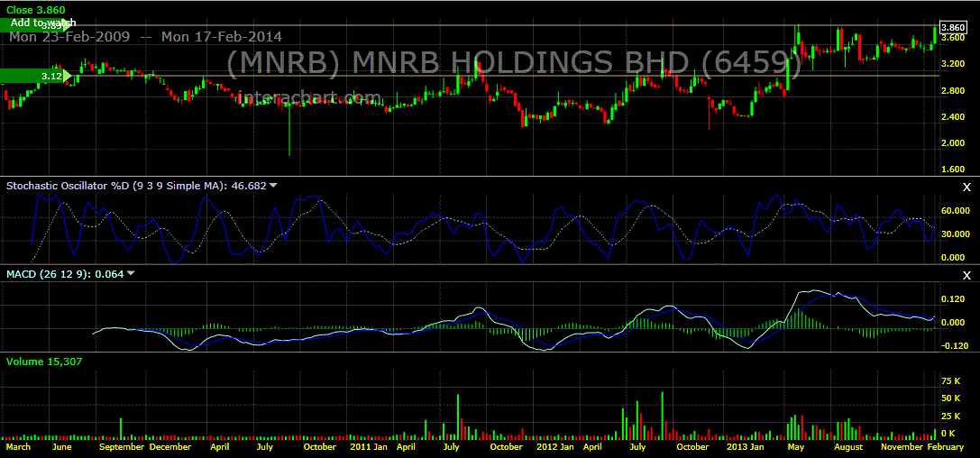Click the 'May' time axis label
The width and height of the screenshot is (980, 458).
tap(795, 447)
